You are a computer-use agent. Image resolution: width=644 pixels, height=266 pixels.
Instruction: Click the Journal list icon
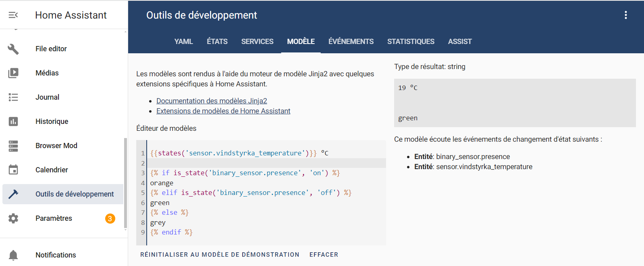click(x=13, y=97)
